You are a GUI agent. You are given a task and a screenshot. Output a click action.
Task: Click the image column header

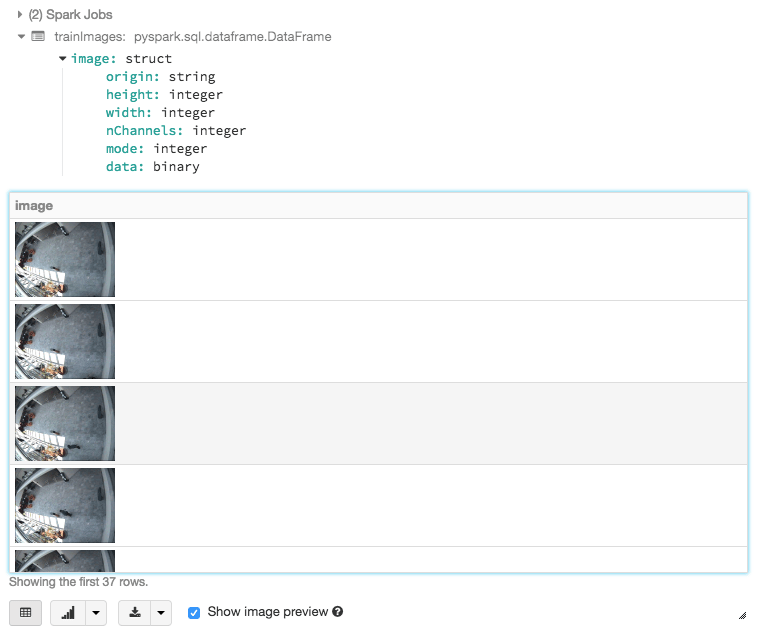[x=34, y=205]
